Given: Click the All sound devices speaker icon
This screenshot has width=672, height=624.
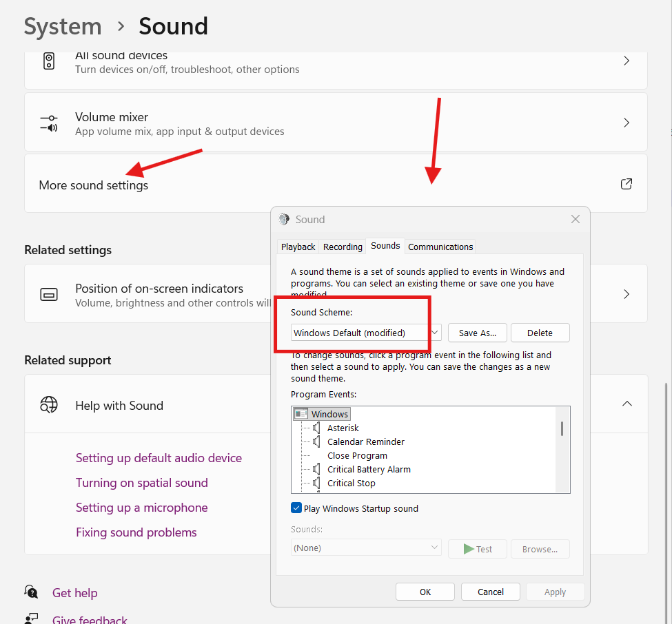Looking at the screenshot, I should pos(49,61).
